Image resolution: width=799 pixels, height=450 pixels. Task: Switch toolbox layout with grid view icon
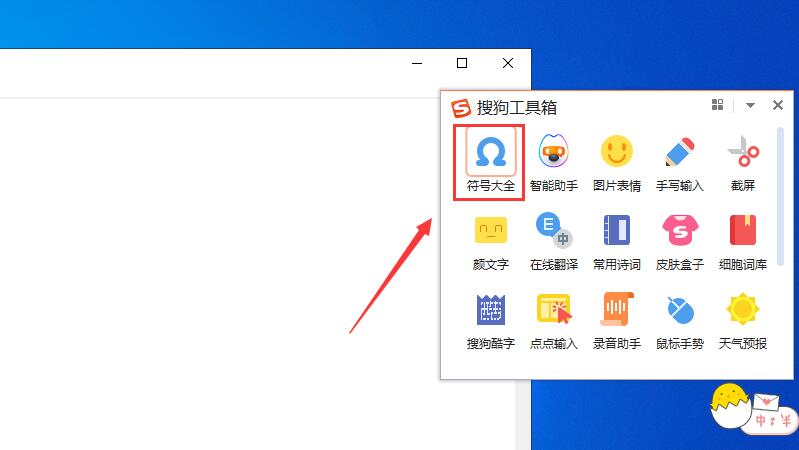pyautogui.click(x=717, y=105)
